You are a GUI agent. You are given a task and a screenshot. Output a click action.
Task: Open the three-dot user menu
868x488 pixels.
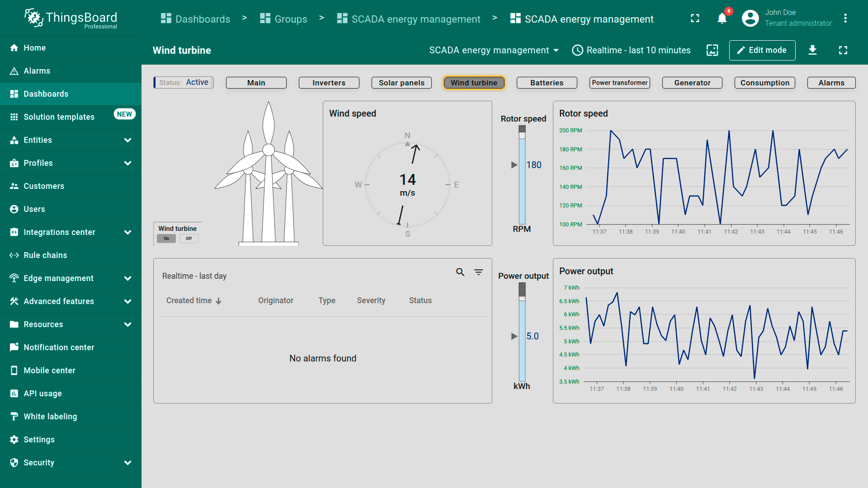[x=845, y=19]
